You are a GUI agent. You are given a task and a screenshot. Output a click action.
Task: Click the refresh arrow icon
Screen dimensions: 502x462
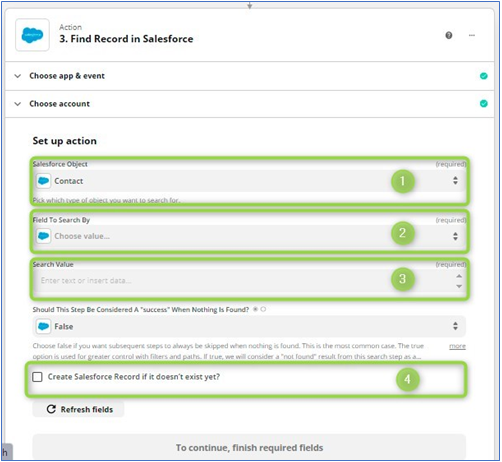51,409
